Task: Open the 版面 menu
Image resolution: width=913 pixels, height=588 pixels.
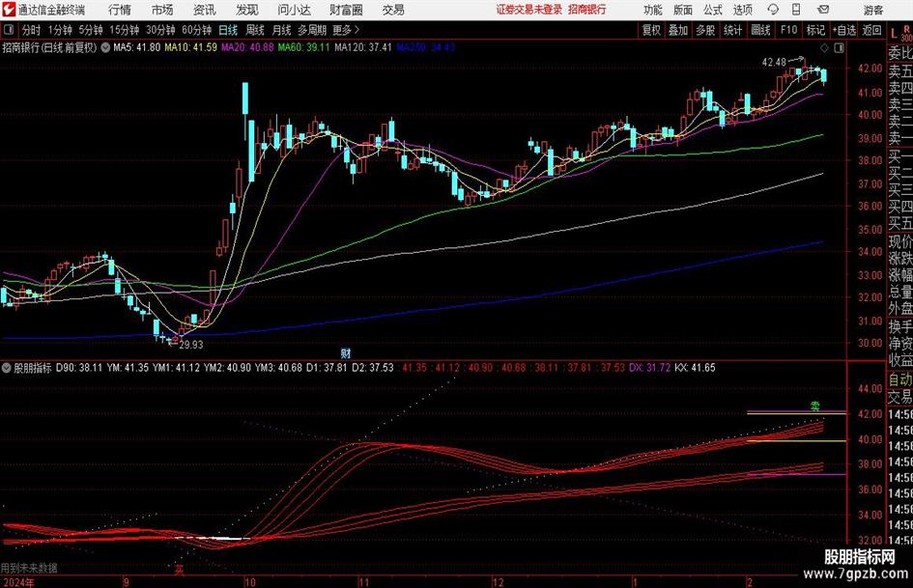Action: (682, 10)
